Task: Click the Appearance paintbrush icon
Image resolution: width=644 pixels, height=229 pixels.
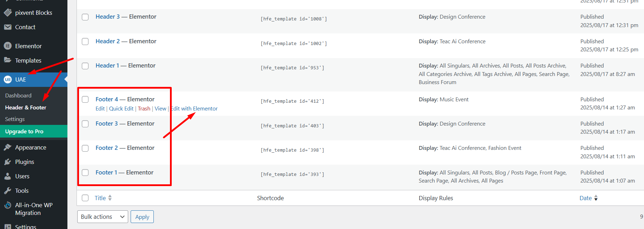Action: tap(8, 147)
